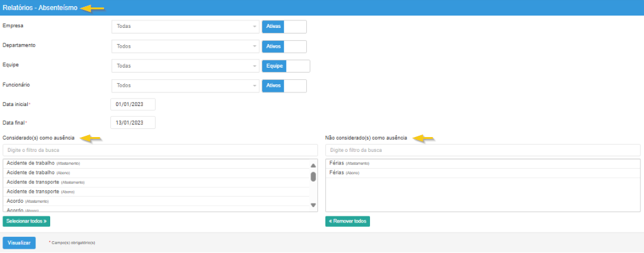This screenshot has width=644, height=253.
Task: Expand the Departamento dropdown
Action: click(x=185, y=47)
